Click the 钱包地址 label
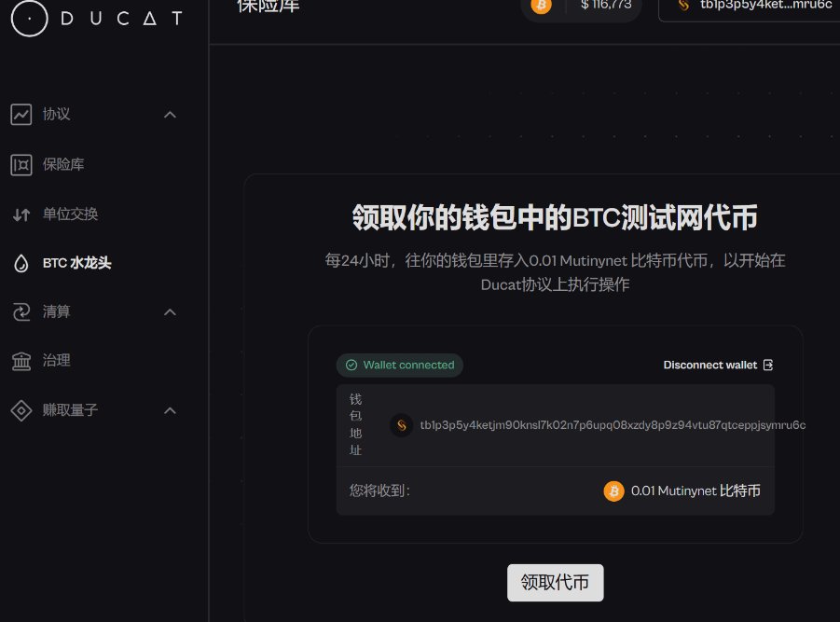This screenshot has width=840, height=622. (x=356, y=425)
